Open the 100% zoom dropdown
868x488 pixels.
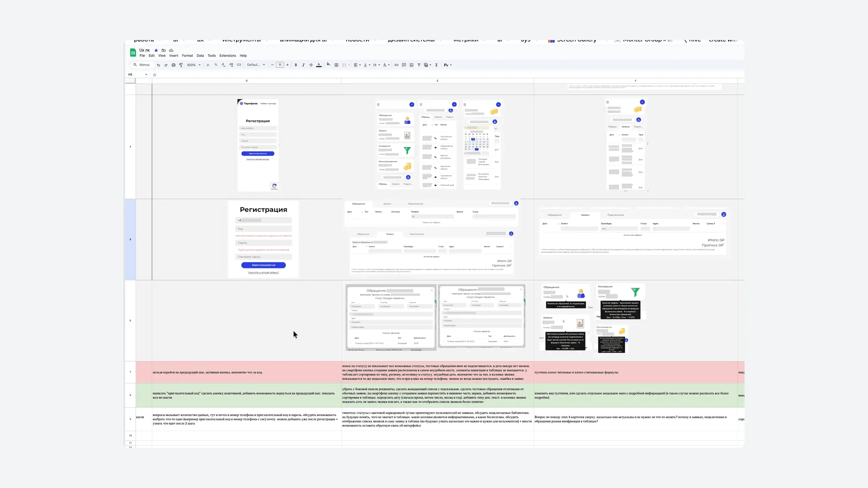pyautogui.click(x=194, y=65)
